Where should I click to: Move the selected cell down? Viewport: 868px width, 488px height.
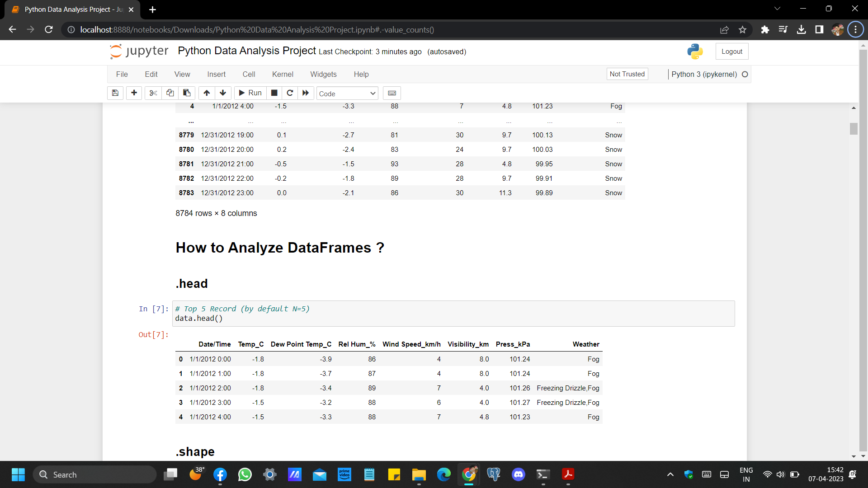(x=223, y=93)
